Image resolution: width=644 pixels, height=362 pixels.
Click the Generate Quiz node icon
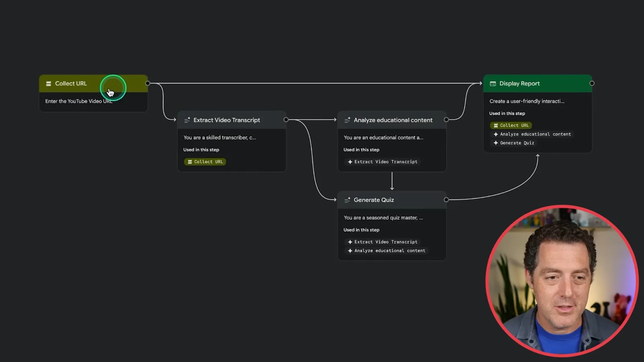coord(347,200)
